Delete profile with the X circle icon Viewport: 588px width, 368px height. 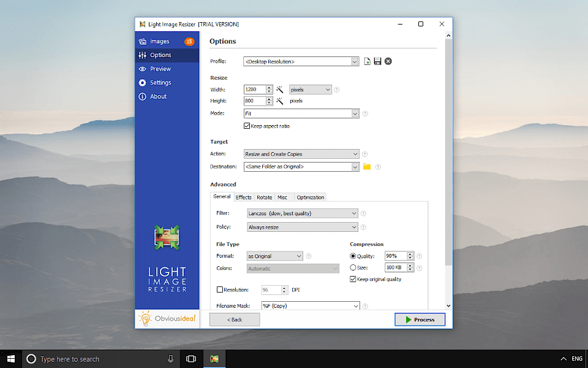click(388, 61)
